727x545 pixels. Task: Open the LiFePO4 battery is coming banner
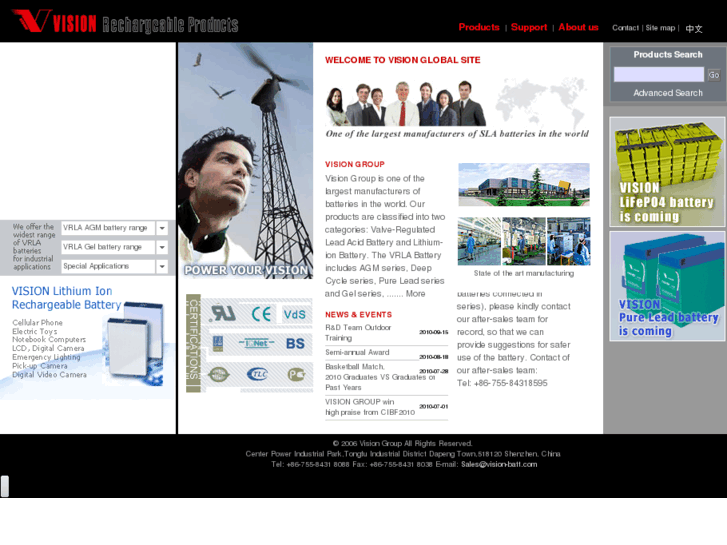(x=667, y=172)
